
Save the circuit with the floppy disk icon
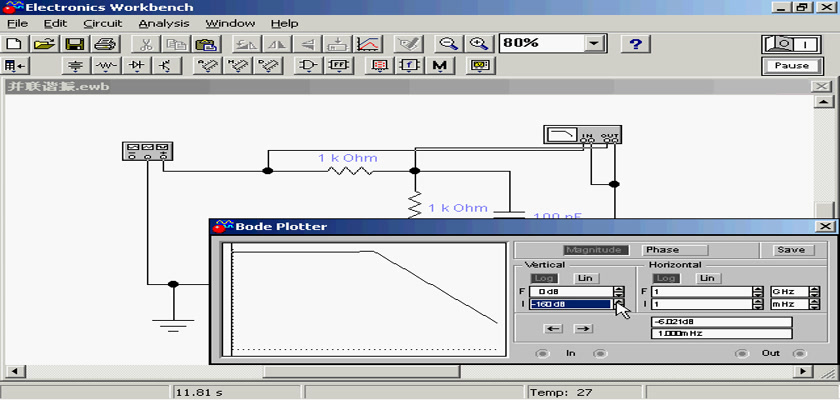[74, 44]
